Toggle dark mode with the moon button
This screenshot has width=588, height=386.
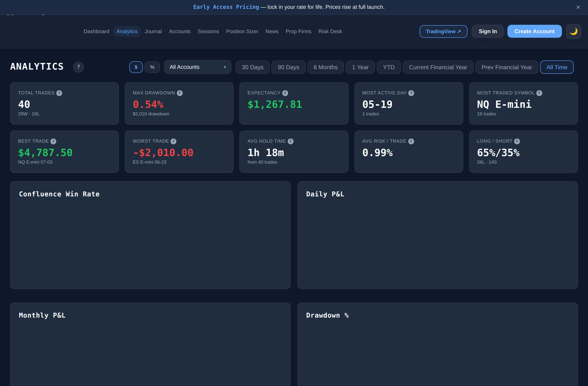coord(574,31)
